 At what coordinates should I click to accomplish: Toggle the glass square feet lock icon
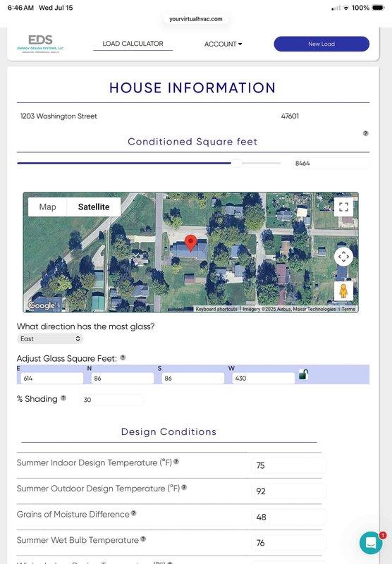[303, 374]
